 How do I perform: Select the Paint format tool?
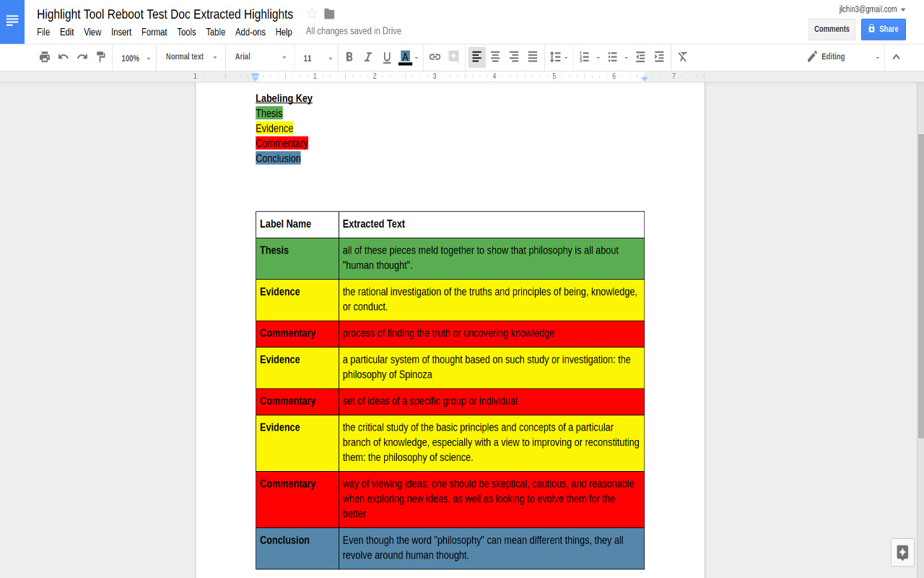[100, 56]
